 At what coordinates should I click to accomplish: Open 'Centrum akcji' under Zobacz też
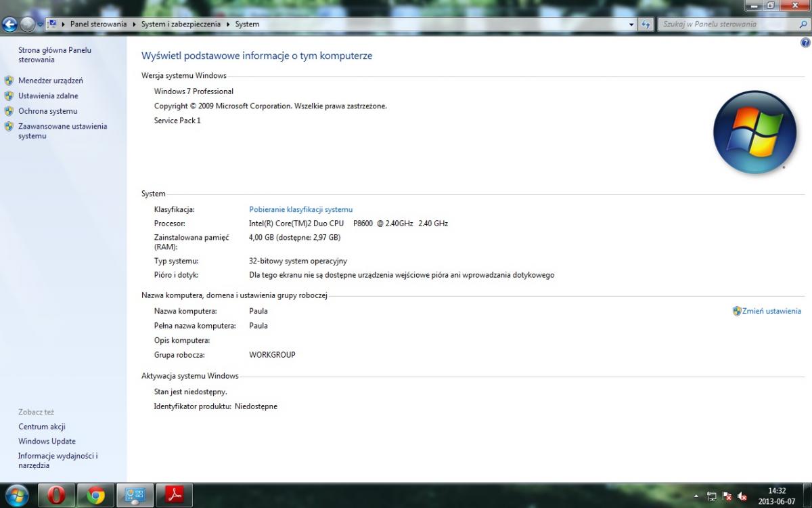pos(42,427)
